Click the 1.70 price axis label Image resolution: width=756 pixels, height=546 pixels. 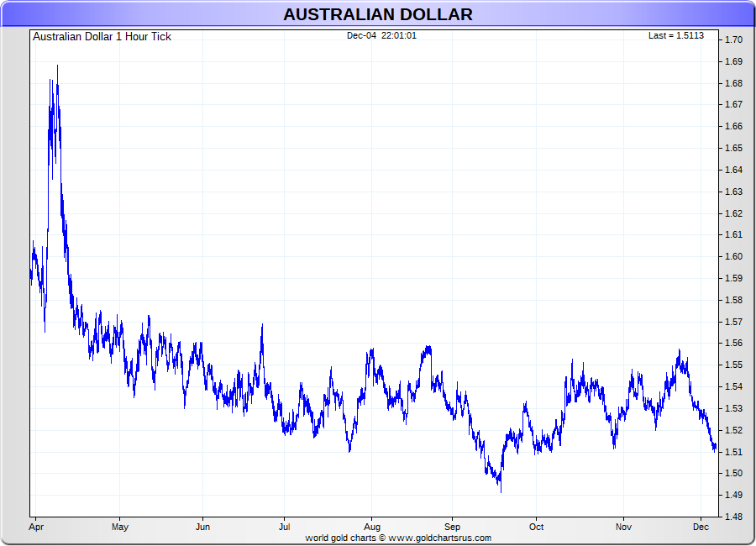733,39
